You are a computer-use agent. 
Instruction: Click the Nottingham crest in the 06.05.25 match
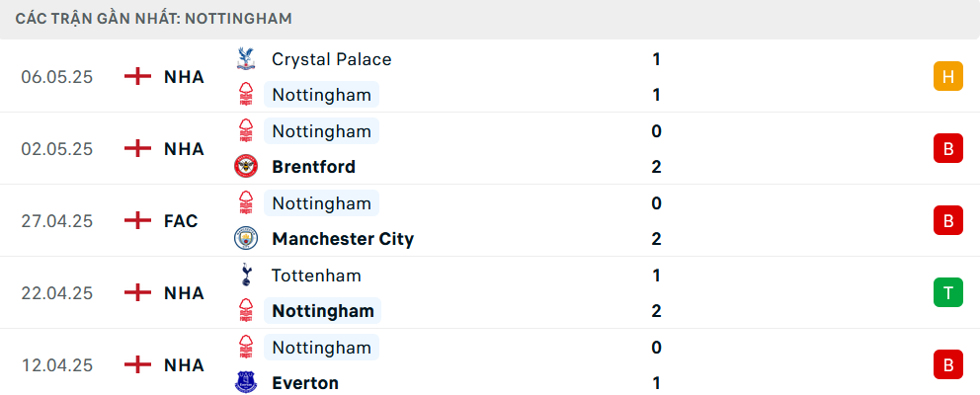[x=246, y=95]
